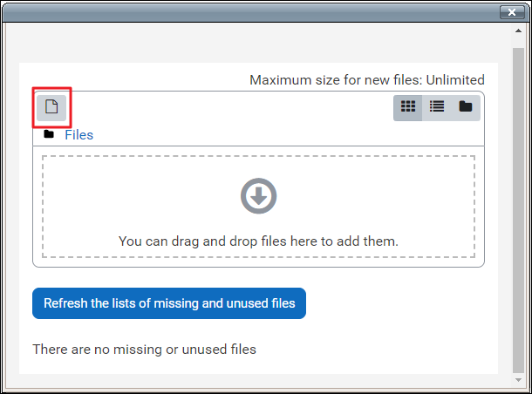Click the Maximum size for new files label

click(336, 80)
